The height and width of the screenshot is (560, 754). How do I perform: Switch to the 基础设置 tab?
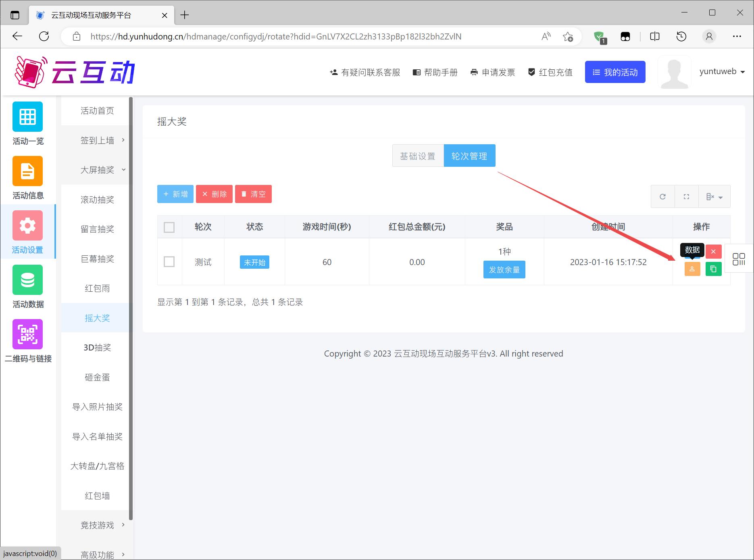[x=417, y=156]
